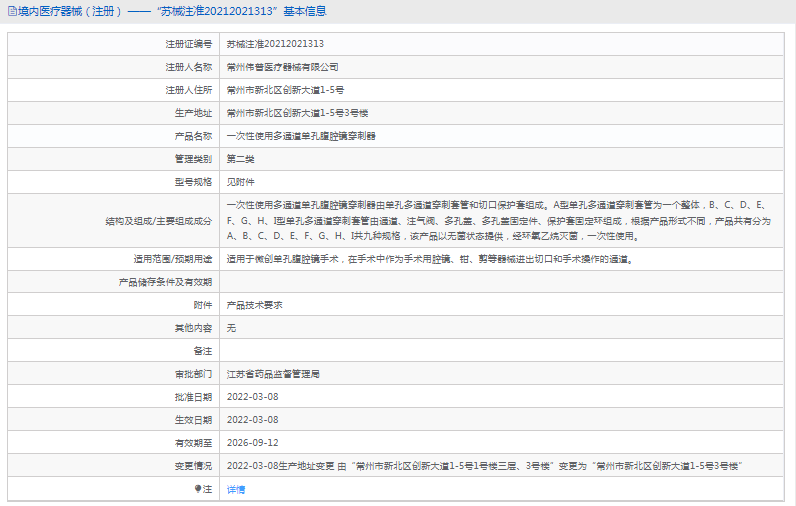Select registration number 苏械注准20212021313 value
The width and height of the screenshot is (796, 506).
[275, 44]
